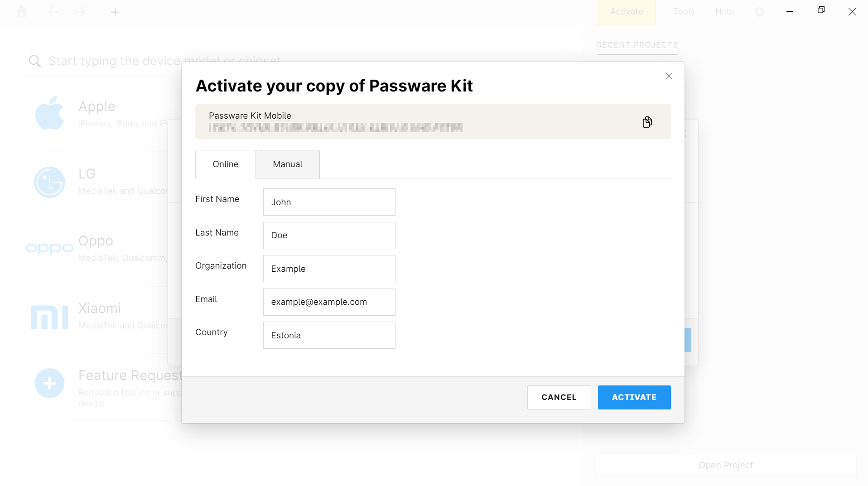Switch to the Manual activation tab
868x486 pixels.
coord(287,164)
